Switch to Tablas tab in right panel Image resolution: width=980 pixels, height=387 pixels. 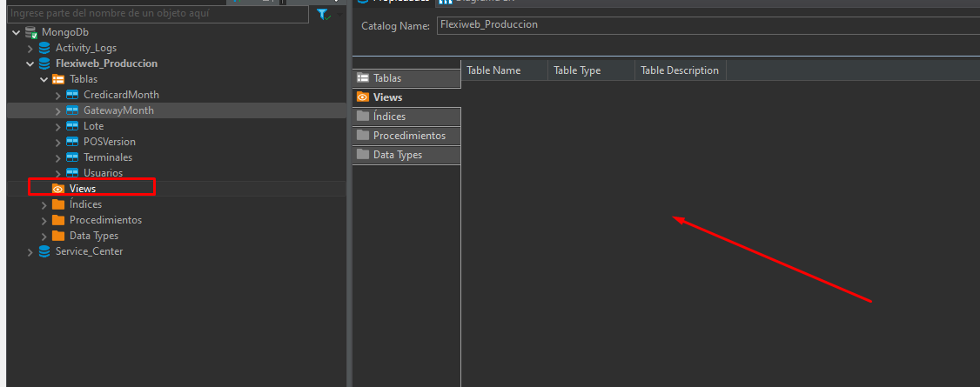[x=406, y=78]
